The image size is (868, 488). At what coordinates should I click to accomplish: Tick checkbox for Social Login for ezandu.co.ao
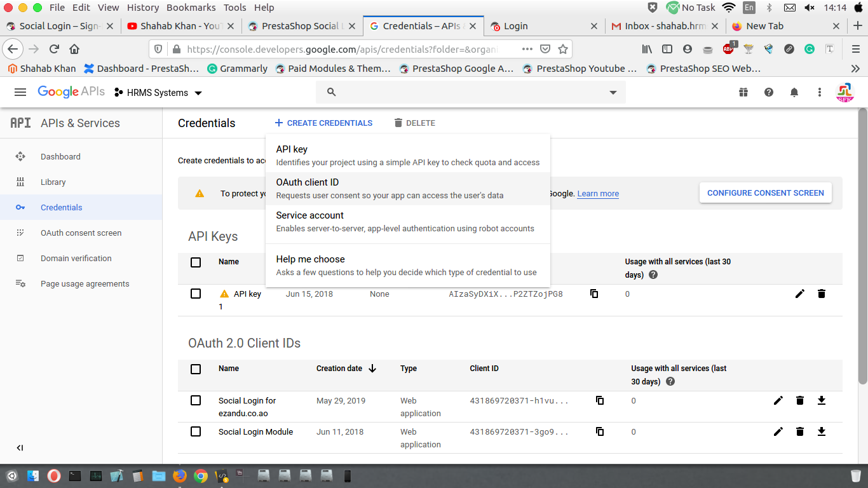pyautogui.click(x=196, y=400)
